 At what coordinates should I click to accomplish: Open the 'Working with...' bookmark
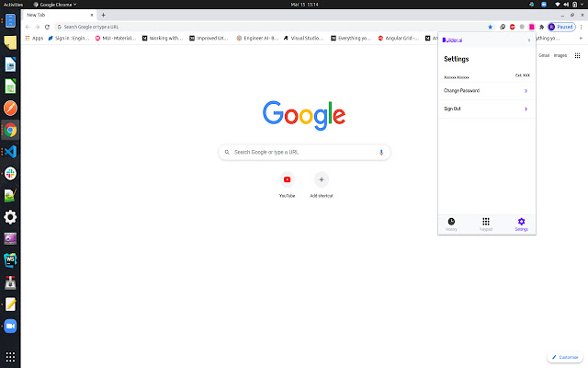(163, 38)
